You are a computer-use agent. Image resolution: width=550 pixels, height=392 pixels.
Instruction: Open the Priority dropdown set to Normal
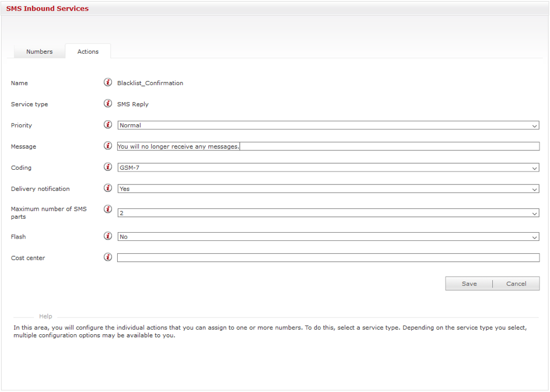(x=328, y=125)
